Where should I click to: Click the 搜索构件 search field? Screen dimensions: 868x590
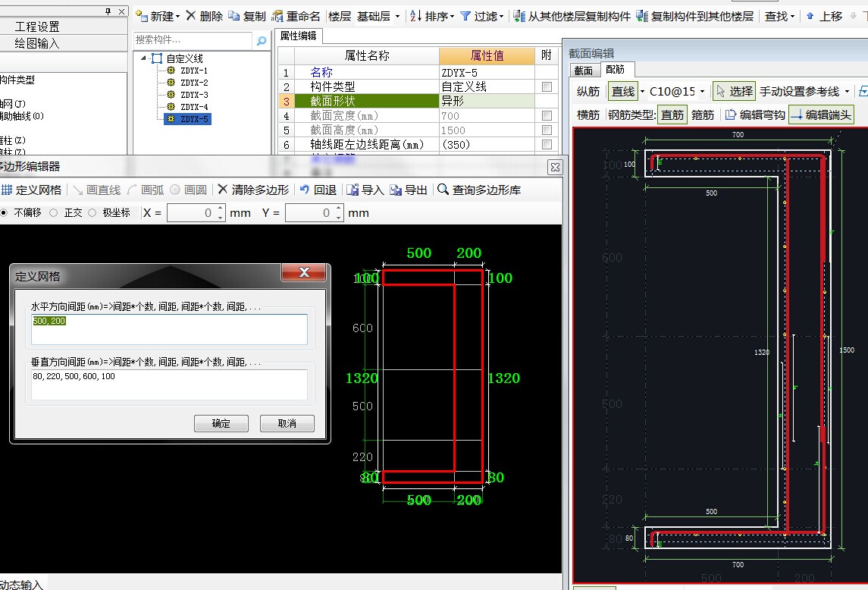click(x=192, y=40)
